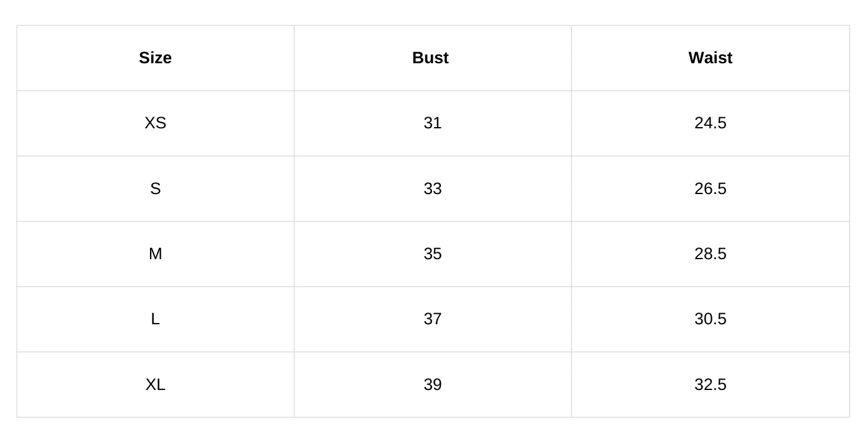The image size is (868, 434).
Task: Click the Size column header
Action: (155, 58)
